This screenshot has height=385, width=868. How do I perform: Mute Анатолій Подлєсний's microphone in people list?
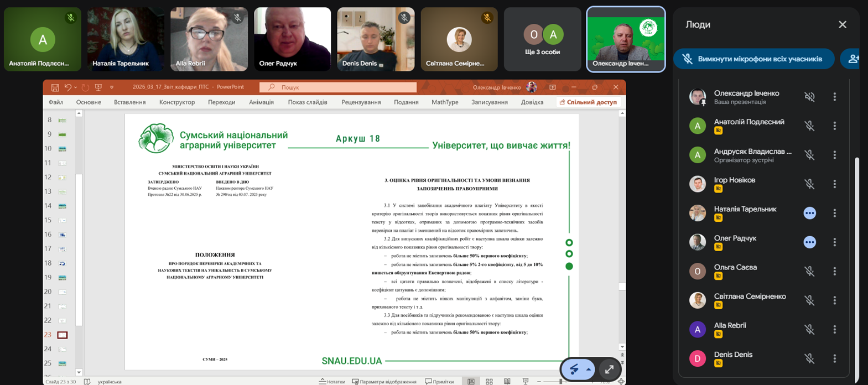[x=809, y=126]
